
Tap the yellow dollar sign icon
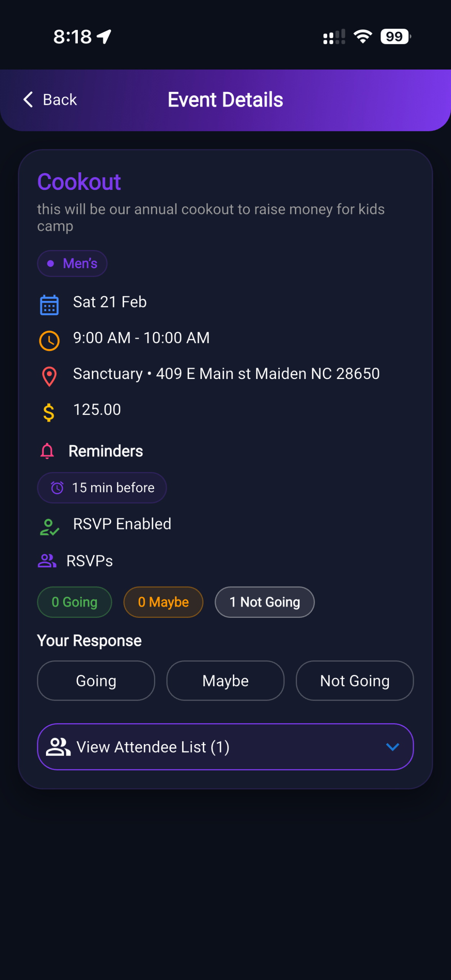(x=49, y=412)
